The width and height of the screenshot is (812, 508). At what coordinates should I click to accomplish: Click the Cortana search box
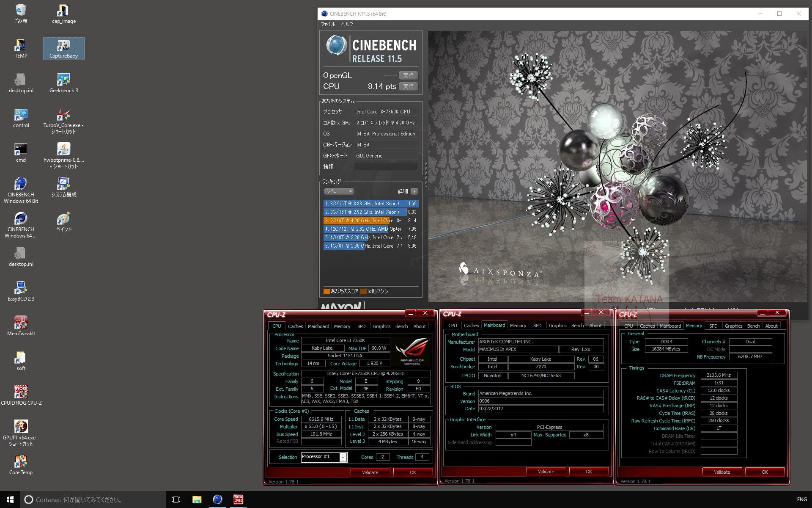[x=93, y=500]
